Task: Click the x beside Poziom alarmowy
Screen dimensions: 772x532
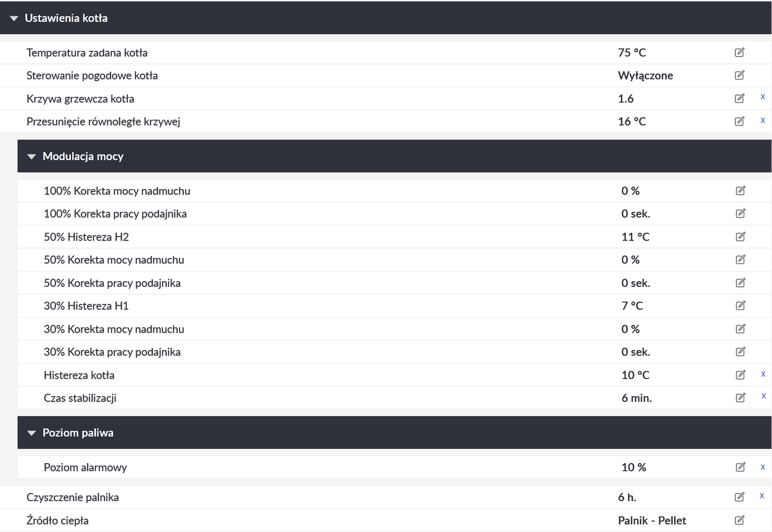Action: tap(763, 466)
